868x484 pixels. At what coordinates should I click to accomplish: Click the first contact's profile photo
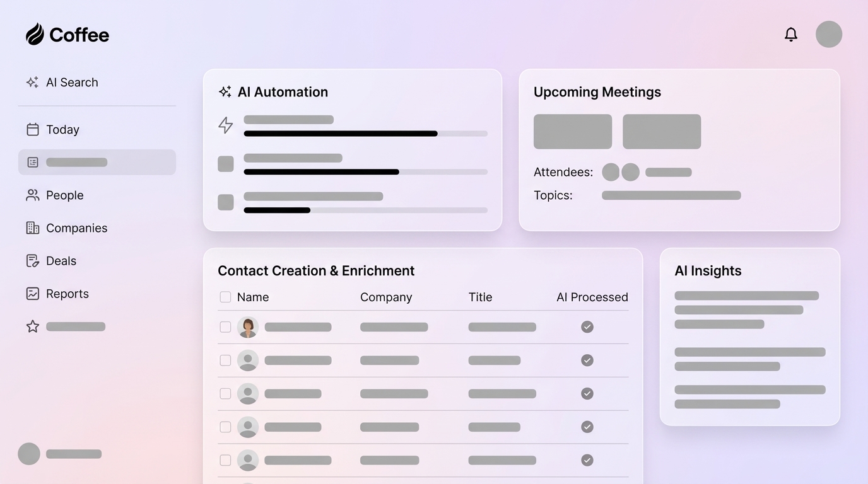tap(248, 326)
